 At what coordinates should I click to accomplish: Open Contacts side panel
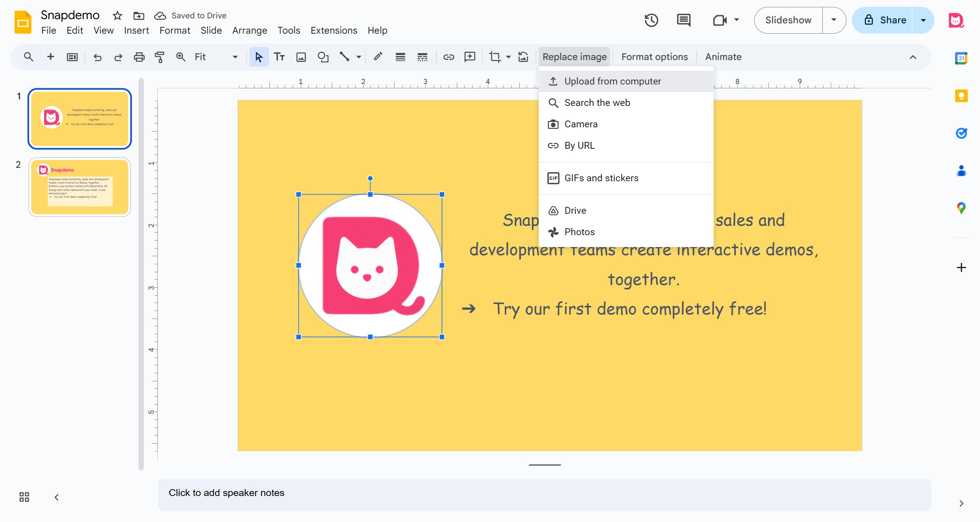tap(961, 171)
